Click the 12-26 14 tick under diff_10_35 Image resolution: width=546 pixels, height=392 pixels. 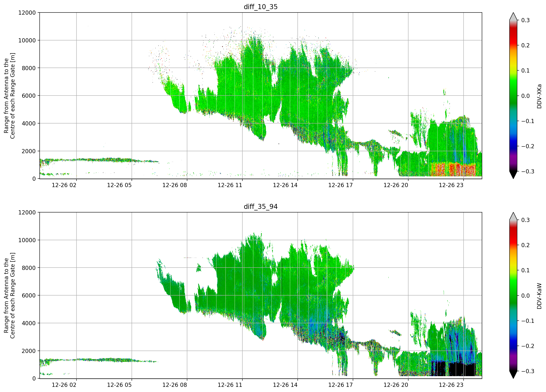tap(285, 185)
